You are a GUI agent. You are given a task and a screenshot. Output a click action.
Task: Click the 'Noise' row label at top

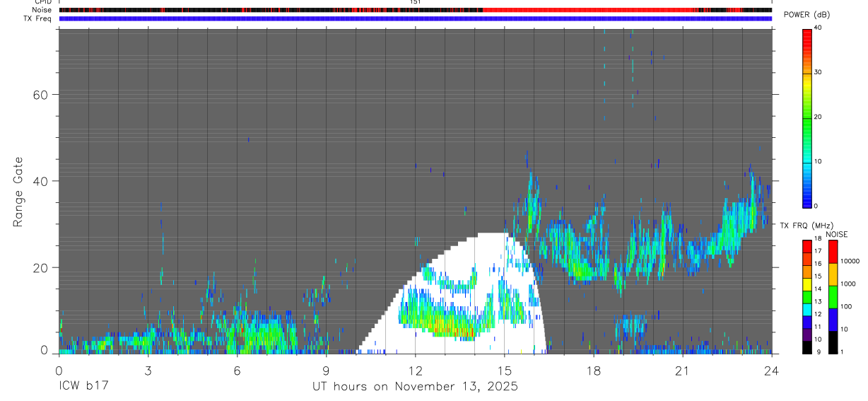point(42,10)
